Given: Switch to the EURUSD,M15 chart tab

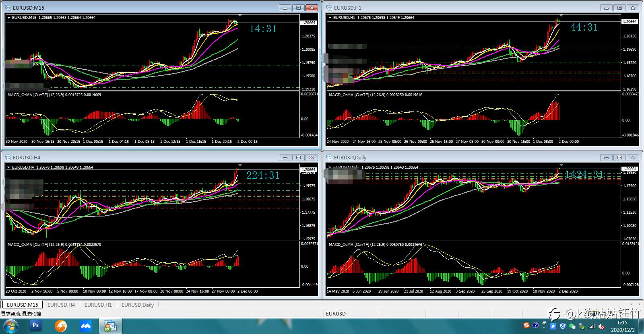Looking at the screenshot, I should (x=23, y=305).
